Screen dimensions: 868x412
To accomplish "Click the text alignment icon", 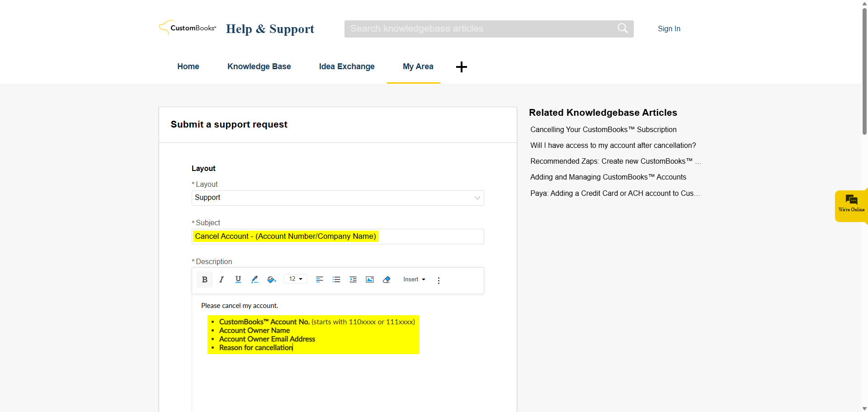I will [x=320, y=279].
